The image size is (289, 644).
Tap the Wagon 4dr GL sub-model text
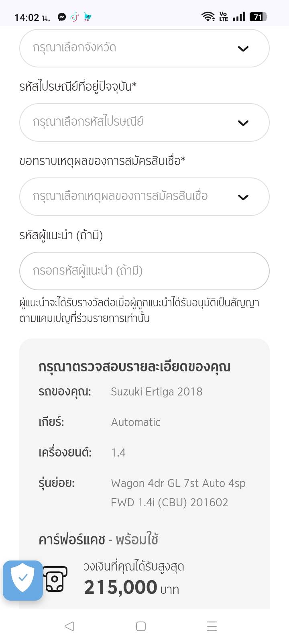tap(178, 493)
